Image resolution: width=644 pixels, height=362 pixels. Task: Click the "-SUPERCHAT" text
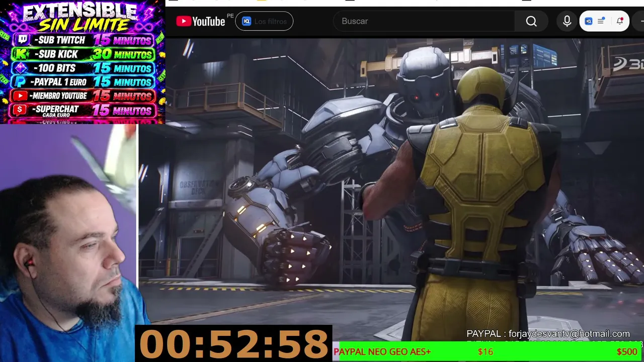tap(54, 109)
